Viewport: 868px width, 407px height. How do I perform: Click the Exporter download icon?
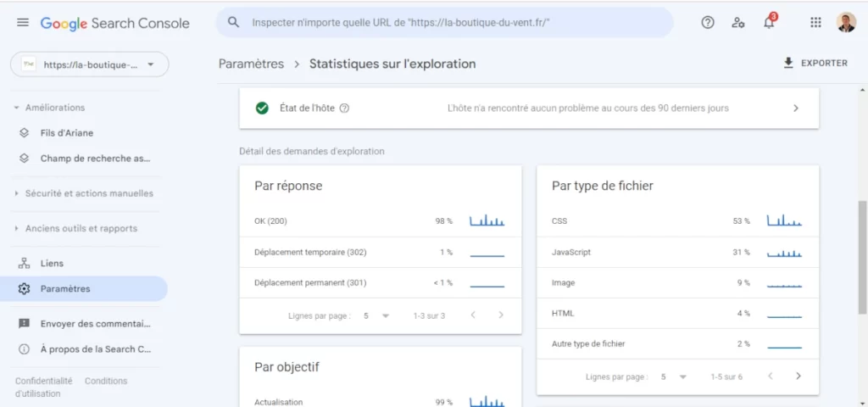788,63
